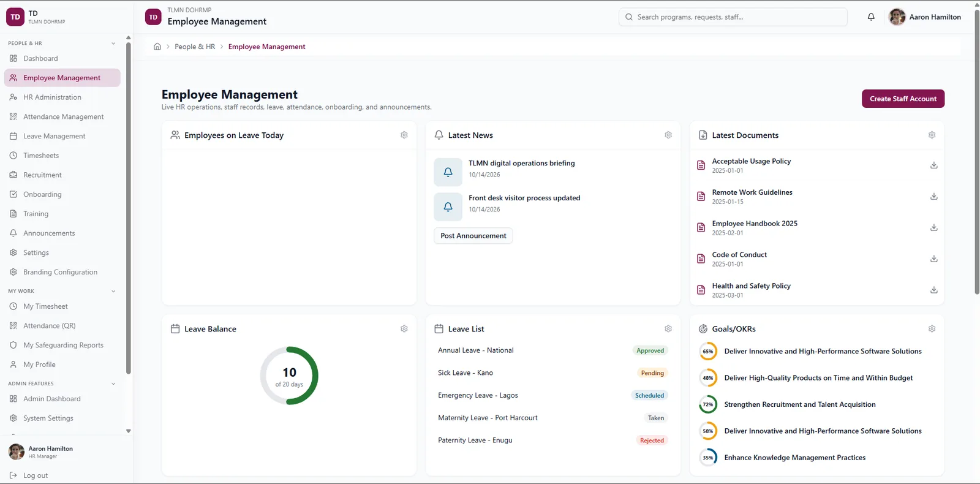Click the 72% recruitment goal progress ring
Screen dimensions: 980x484
[x=708, y=404]
